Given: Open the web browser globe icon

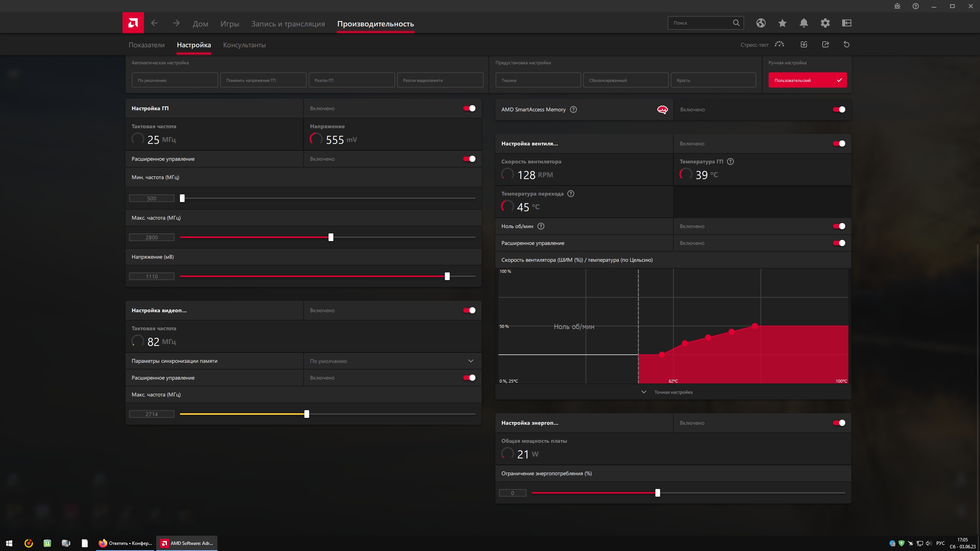Looking at the screenshot, I should coord(761,23).
